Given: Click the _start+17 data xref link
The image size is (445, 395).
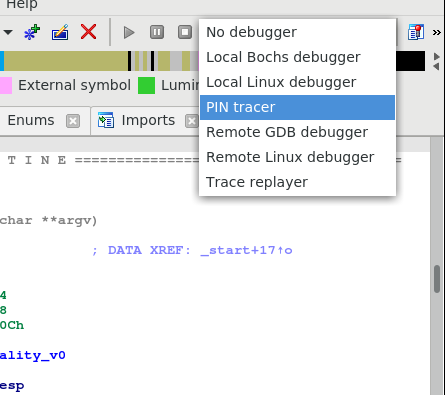Looking at the screenshot, I should (x=246, y=250).
